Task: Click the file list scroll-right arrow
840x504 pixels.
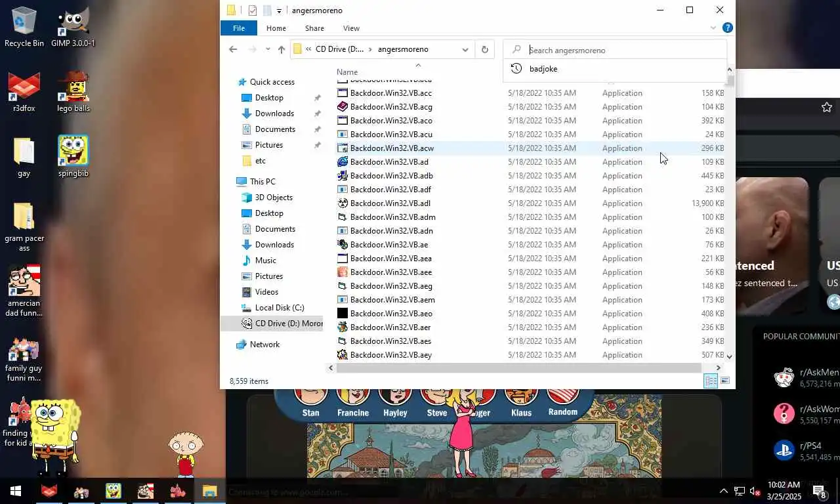Action: pyautogui.click(x=718, y=367)
